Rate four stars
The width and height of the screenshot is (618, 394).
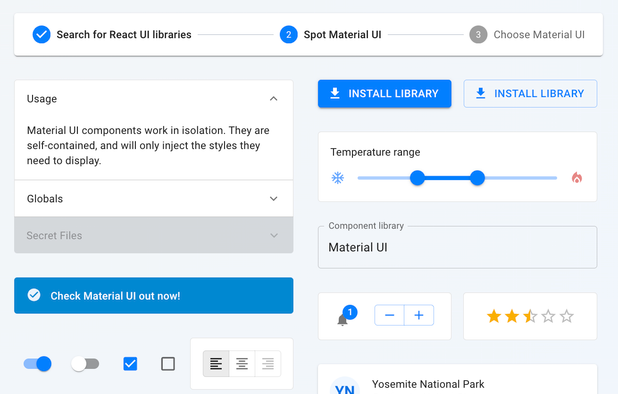[548, 316]
